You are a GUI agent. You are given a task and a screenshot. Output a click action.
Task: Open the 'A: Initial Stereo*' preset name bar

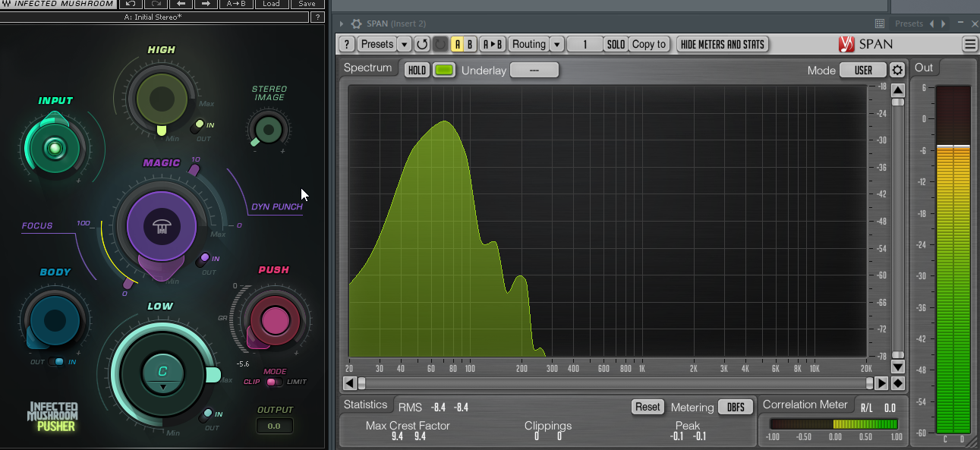click(154, 17)
